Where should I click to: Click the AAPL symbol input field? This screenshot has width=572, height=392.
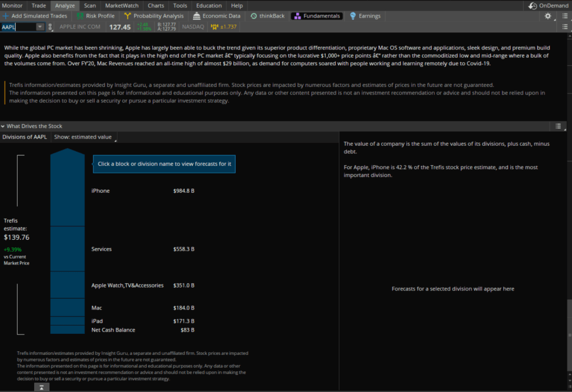point(18,27)
